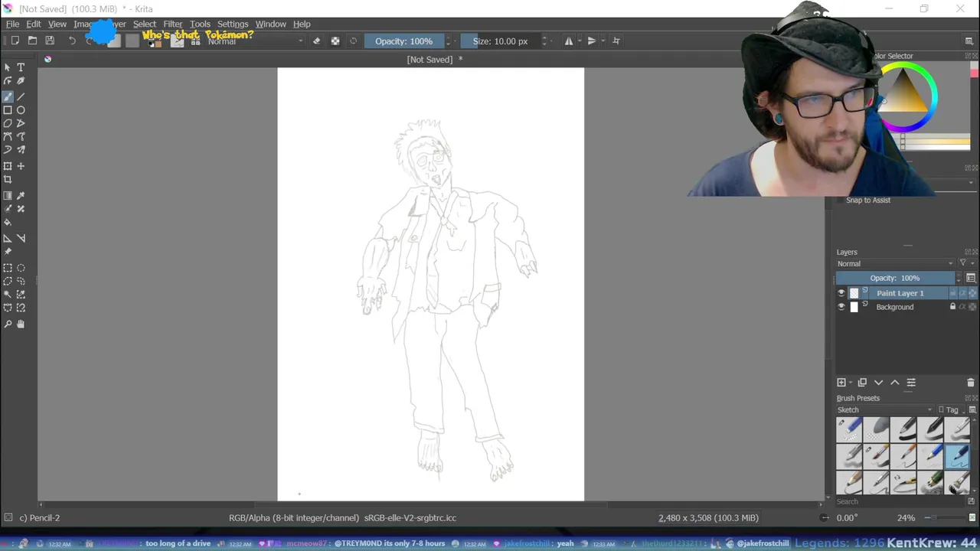Open the Edit menu
Image resolution: width=980 pixels, height=551 pixels.
34,24
